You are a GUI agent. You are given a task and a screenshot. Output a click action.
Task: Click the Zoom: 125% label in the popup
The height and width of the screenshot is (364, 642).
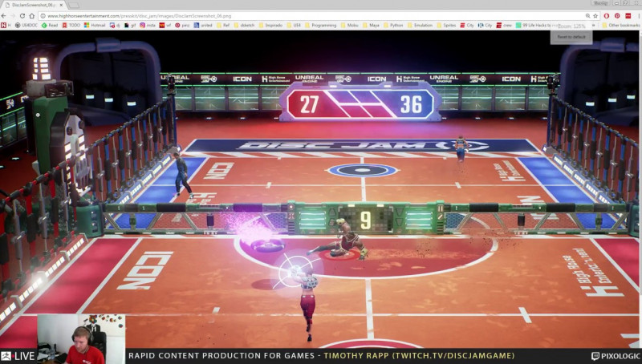[x=571, y=26]
